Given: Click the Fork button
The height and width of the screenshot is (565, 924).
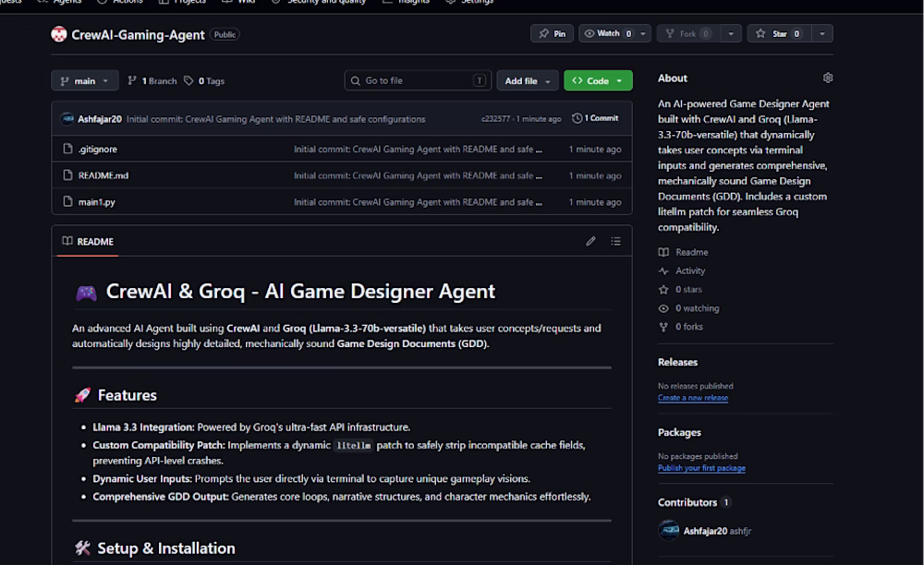Looking at the screenshot, I should click(688, 33).
